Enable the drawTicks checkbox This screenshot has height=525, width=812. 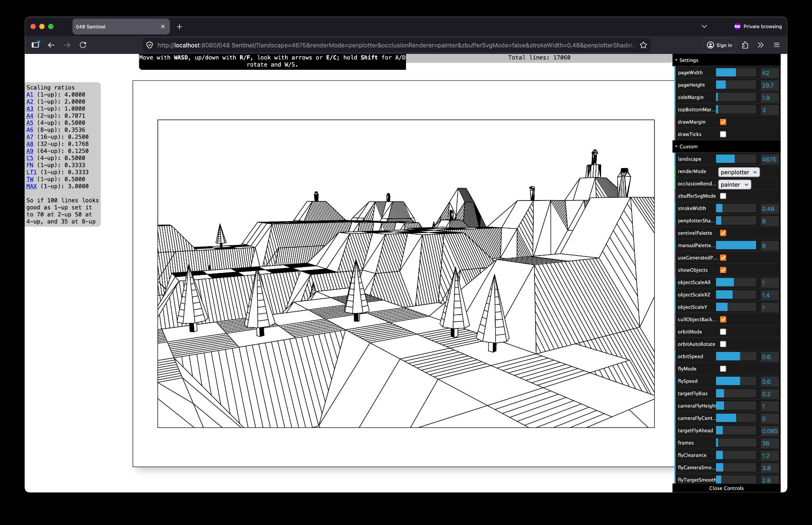(723, 134)
